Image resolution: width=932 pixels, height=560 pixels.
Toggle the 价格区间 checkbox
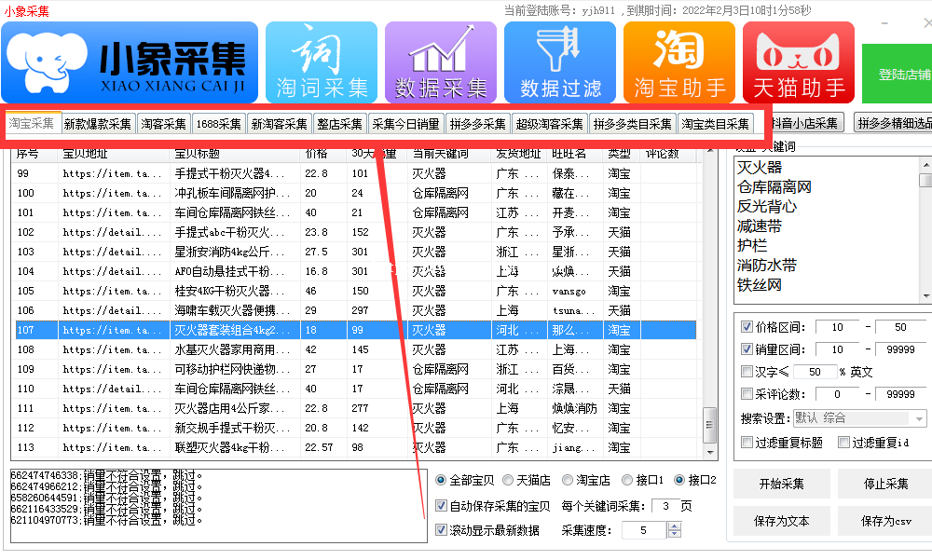[x=747, y=327]
